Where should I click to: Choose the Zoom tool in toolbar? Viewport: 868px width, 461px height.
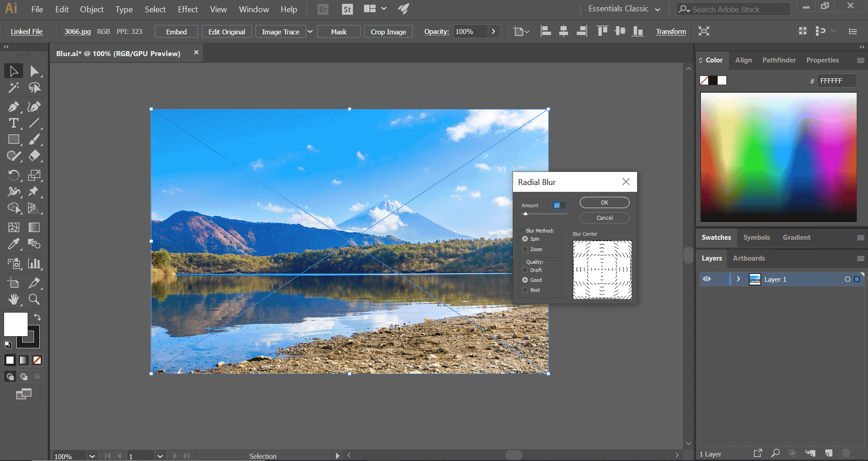(34, 299)
